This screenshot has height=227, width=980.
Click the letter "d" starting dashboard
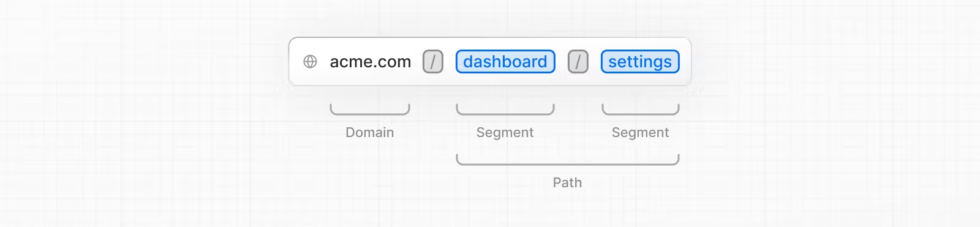[x=468, y=62]
